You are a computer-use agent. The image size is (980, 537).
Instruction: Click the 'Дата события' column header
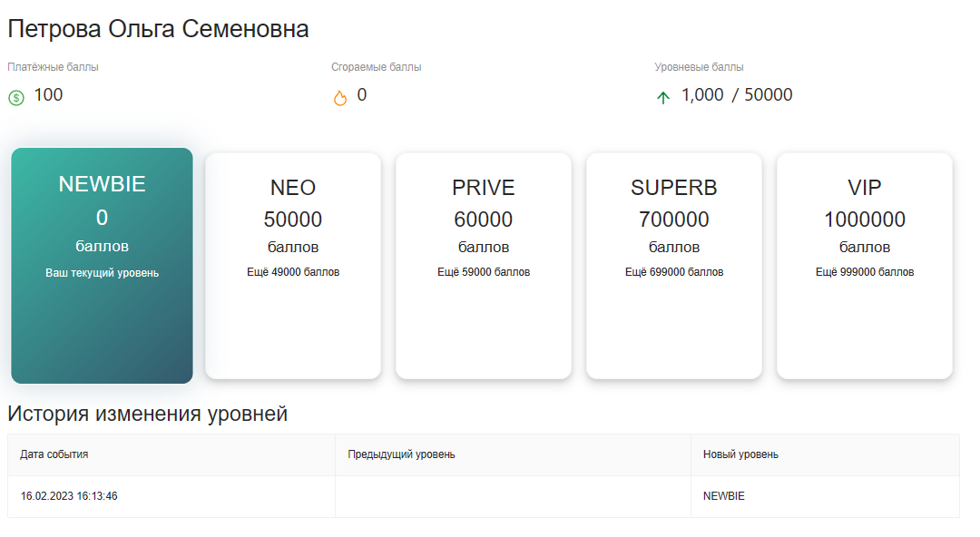(54, 454)
